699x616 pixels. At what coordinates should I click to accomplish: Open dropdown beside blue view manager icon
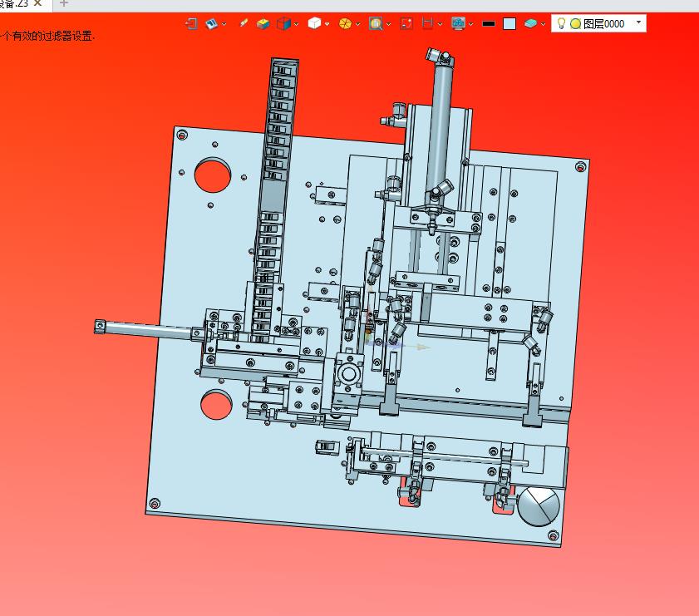click(224, 24)
